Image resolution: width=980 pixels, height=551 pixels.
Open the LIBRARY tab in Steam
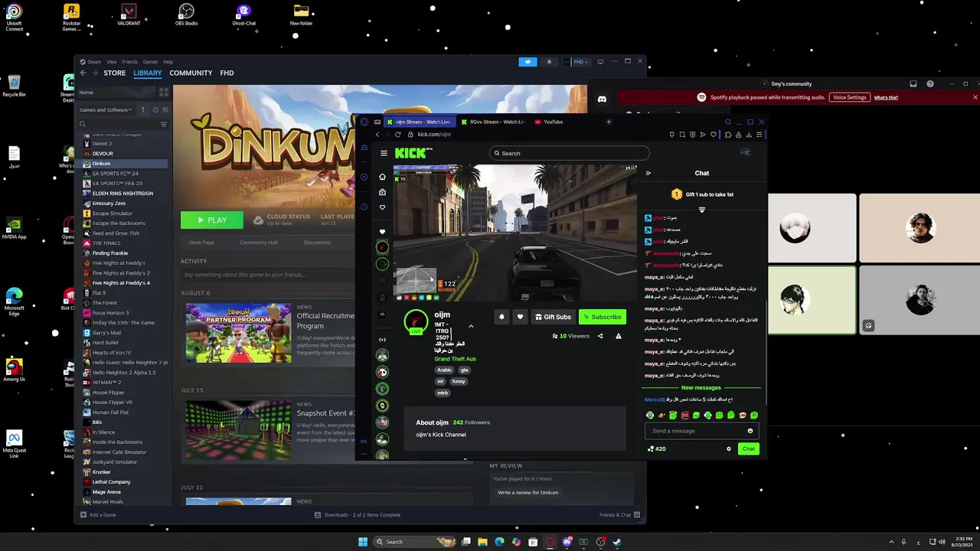point(147,73)
